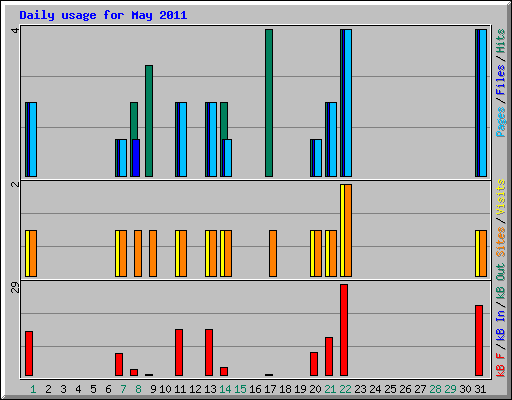Click day label '11' on the x-axis
The width and height of the screenshot is (512, 400).
tap(180, 389)
